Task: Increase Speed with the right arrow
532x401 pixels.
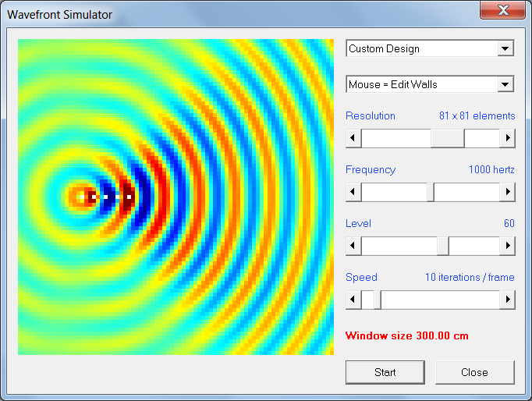Action: pos(508,300)
